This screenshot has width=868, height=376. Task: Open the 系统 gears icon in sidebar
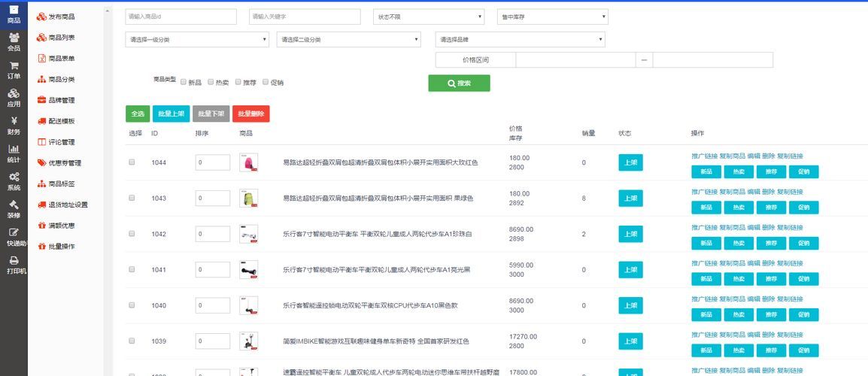(14, 177)
